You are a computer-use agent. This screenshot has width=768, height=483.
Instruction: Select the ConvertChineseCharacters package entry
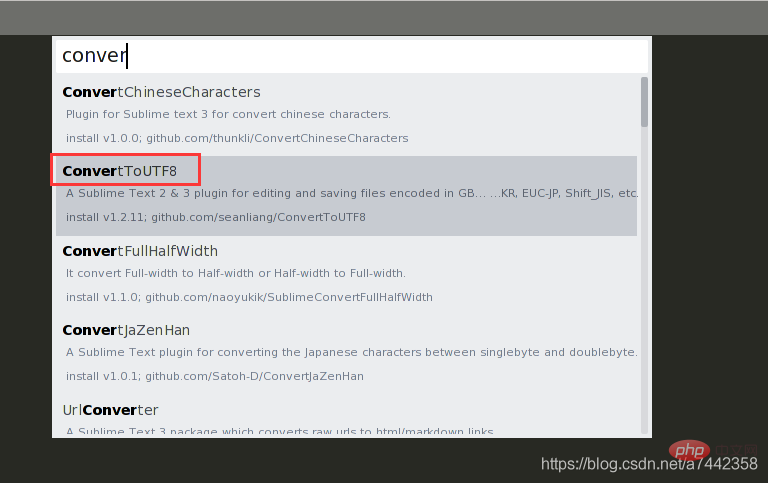[x=346, y=116]
